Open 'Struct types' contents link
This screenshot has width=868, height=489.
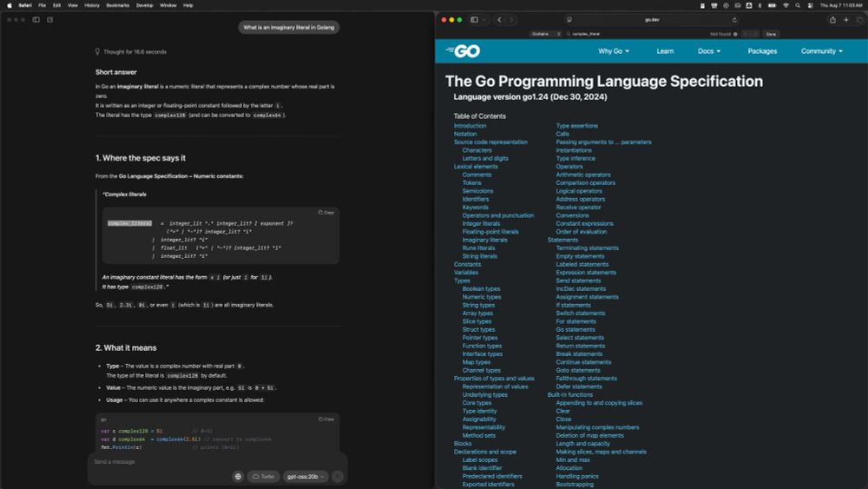(479, 329)
